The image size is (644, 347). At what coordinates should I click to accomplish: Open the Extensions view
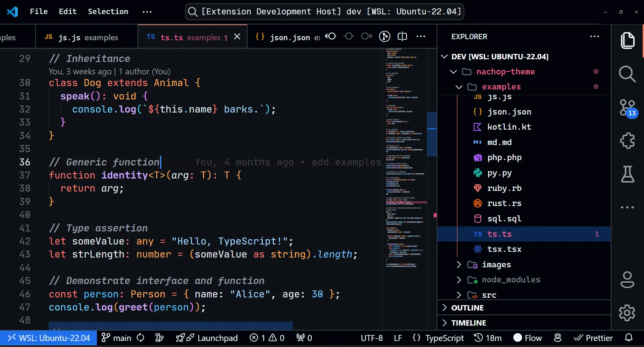(628, 141)
